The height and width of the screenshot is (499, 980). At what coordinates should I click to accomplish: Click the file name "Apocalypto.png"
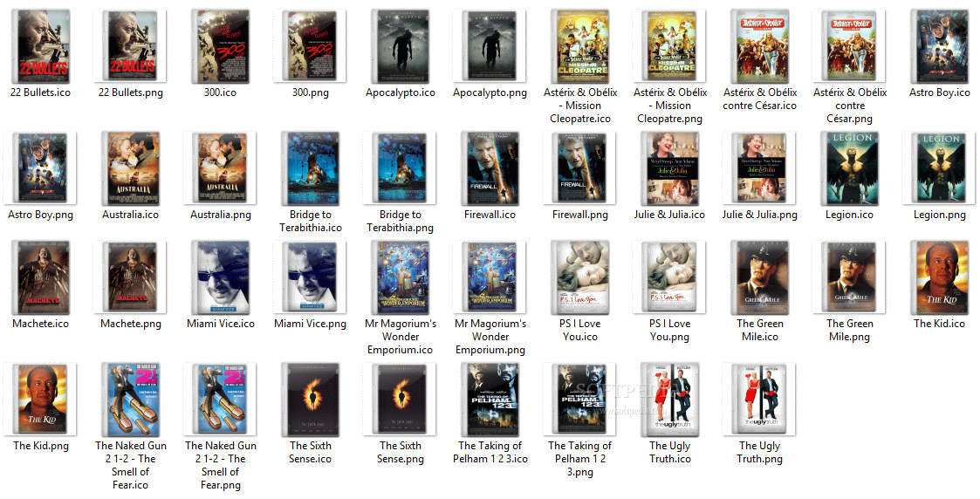tap(490, 93)
